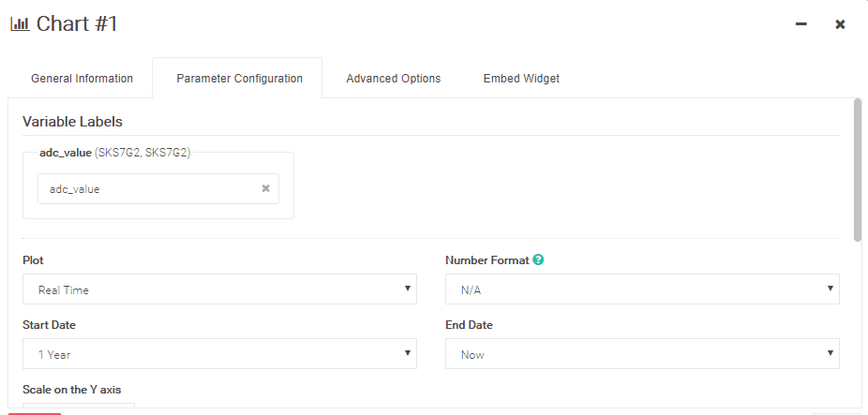Switch to the General Information tab
This screenshot has height=415, width=868.
82,79
